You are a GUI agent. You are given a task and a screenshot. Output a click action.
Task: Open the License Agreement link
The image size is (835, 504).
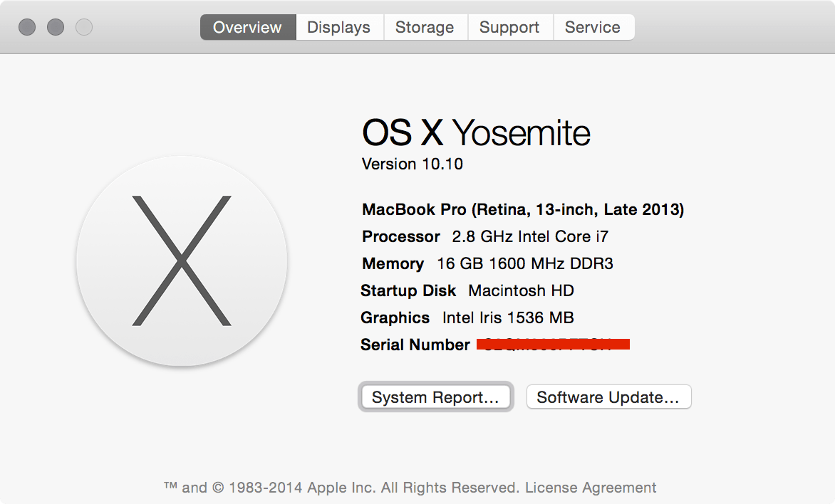tap(591, 488)
